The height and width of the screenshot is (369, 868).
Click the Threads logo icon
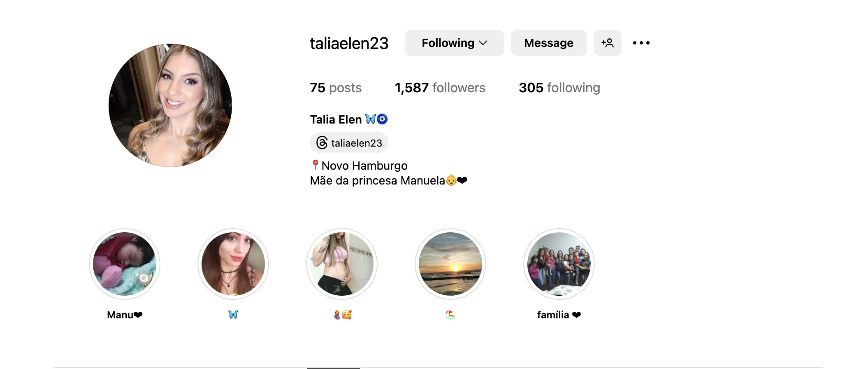click(x=322, y=143)
